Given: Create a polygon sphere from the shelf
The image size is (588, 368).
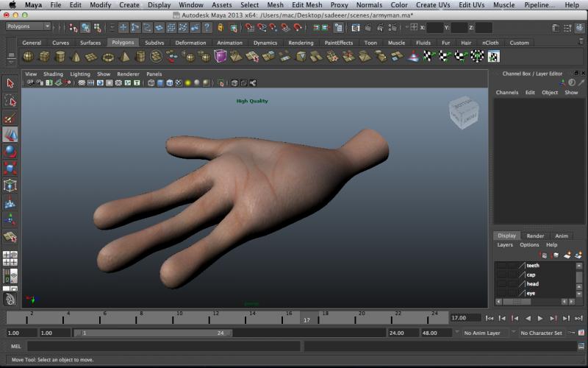Looking at the screenshot, I should tap(28, 57).
